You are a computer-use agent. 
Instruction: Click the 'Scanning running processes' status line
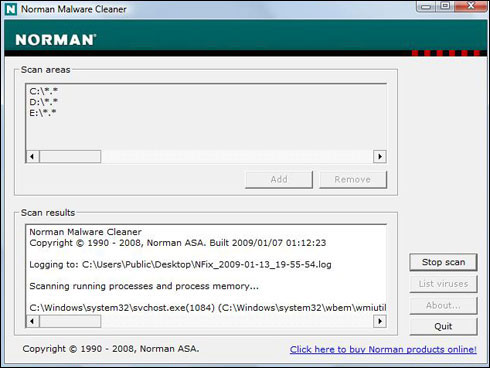click(x=144, y=286)
